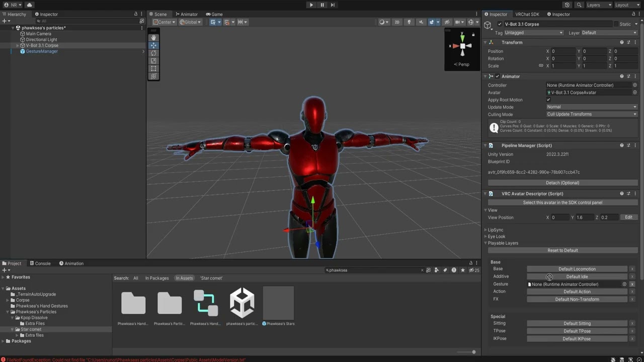Switch to the Game tab
The height and width of the screenshot is (362, 644).
[x=214, y=14]
